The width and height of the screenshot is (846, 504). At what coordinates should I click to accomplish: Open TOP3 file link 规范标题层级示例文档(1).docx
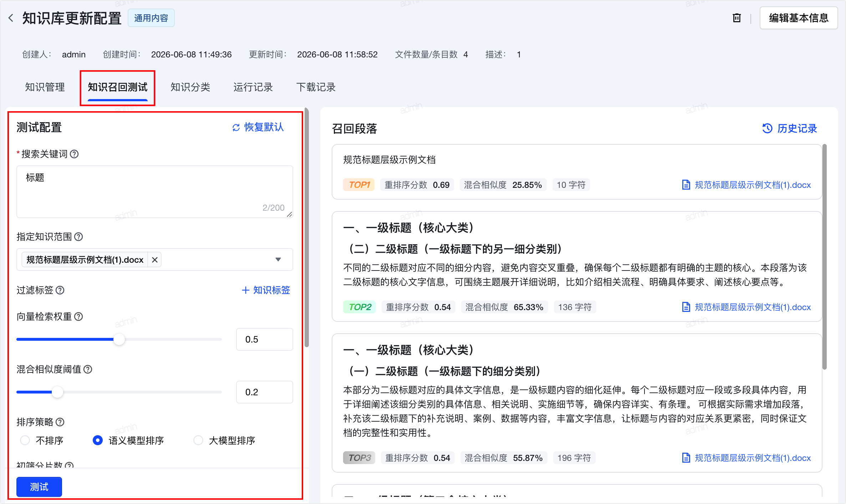(753, 458)
